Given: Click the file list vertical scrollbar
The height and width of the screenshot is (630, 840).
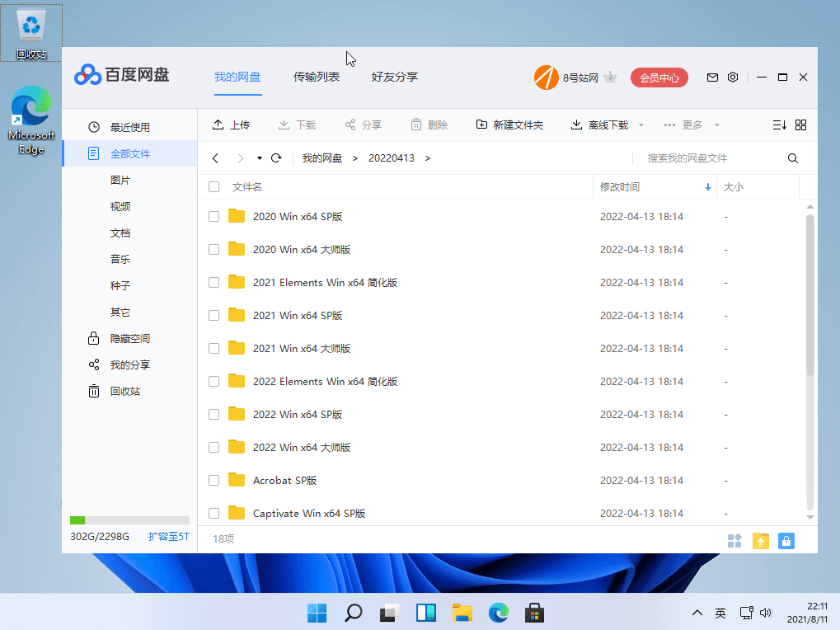Looking at the screenshot, I should [x=810, y=294].
